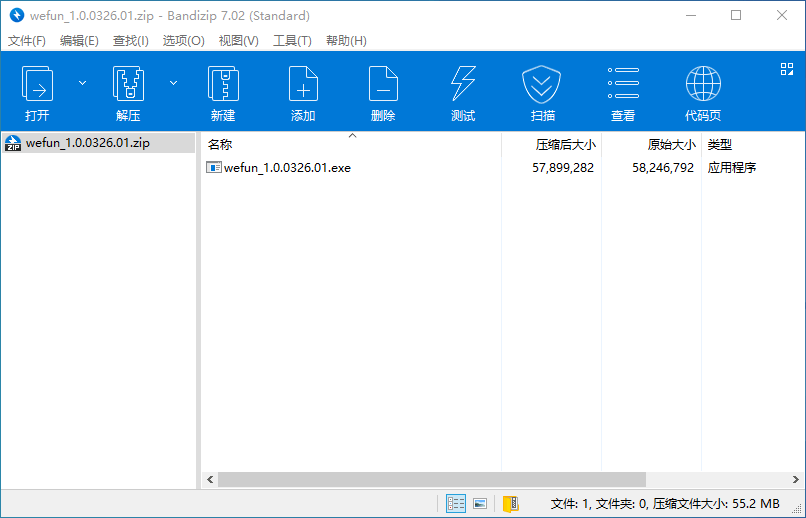Toggle thumbnail view in status bar
This screenshot has width=806, height=518.
[x=480, y=503]
